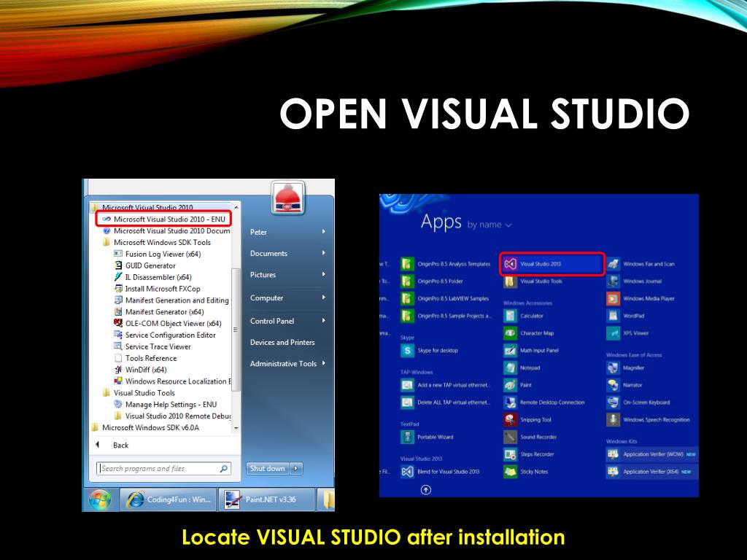Launch Narrator icon
This screenshot has height=560, width=747.
point(613,385)
